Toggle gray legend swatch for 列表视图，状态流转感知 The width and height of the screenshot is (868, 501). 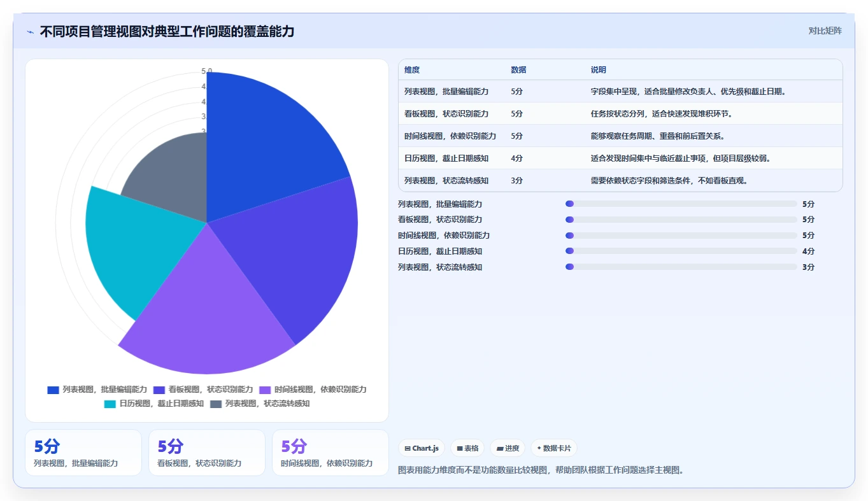216,404
